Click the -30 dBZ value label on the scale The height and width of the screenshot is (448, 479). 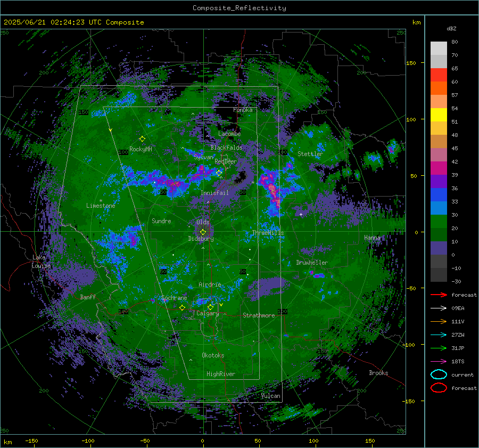tap(456, 281)
